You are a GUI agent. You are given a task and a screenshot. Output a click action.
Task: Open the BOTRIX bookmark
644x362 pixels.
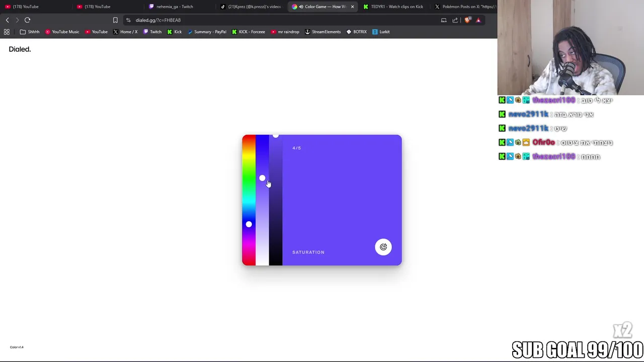pos(357,32)
